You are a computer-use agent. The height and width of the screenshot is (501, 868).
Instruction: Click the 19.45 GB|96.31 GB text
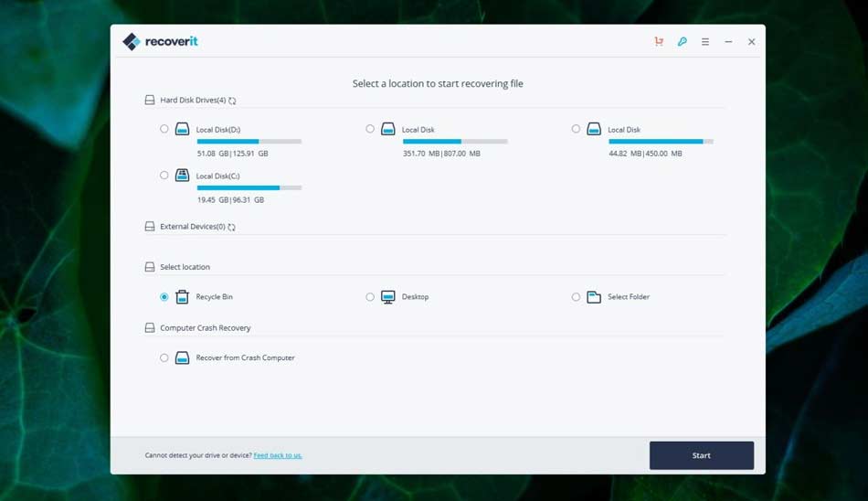[231, 199]
